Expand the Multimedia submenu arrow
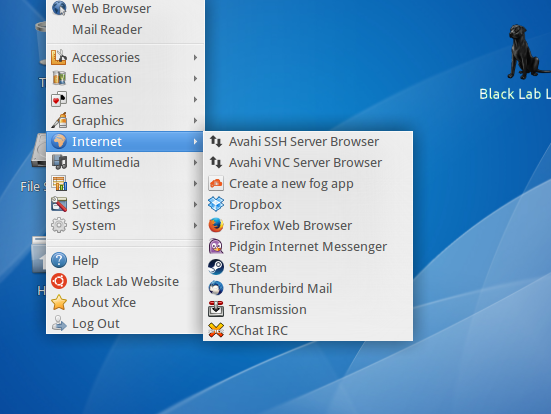This screenshot has width=551, height=414. pos(195,162)
